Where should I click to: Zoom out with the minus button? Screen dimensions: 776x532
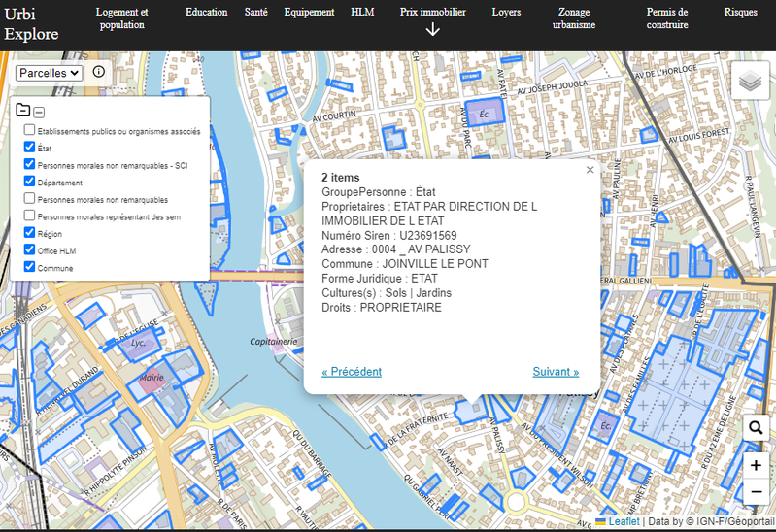tap(756, 492)
